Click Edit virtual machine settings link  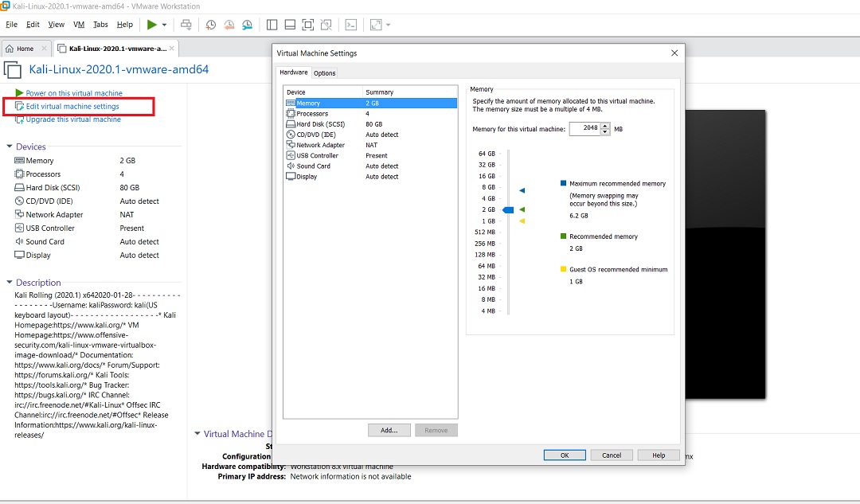click(x=72, y=107)
